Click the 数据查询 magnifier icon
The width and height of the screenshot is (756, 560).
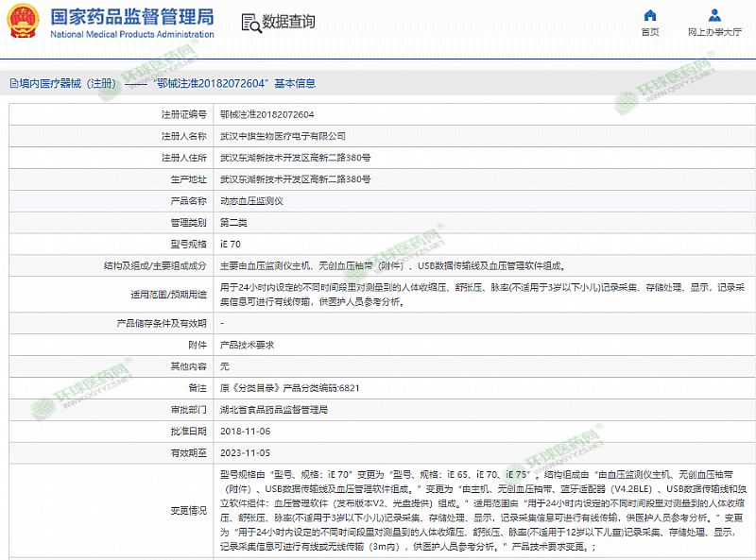click(249, 23)
